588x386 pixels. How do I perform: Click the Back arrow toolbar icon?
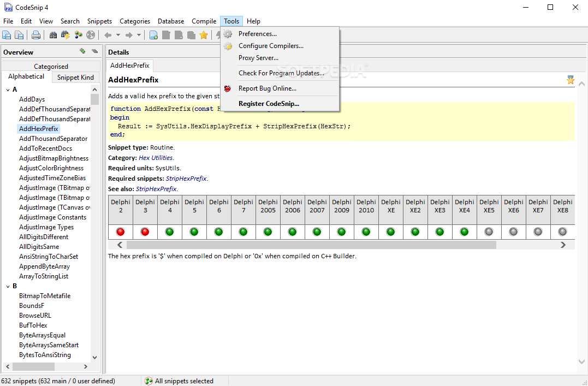pyautogui.click(x=108, y=35)
